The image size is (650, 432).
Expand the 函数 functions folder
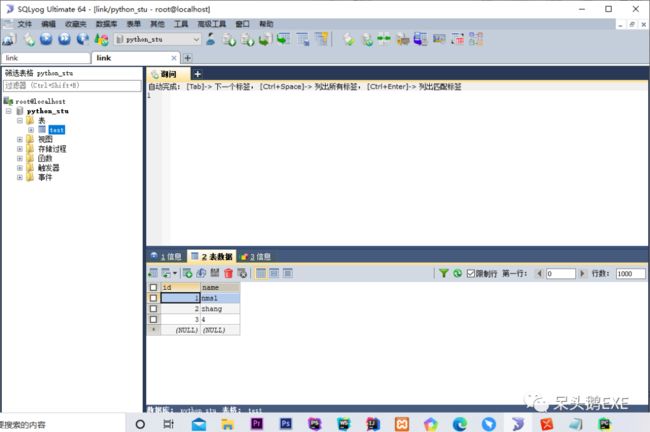click(19, 158)
